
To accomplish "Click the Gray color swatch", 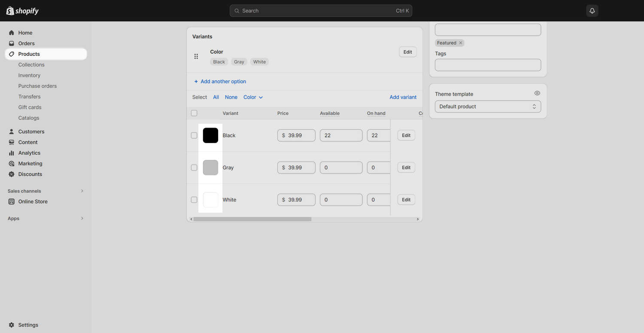I will coord(210,168).
